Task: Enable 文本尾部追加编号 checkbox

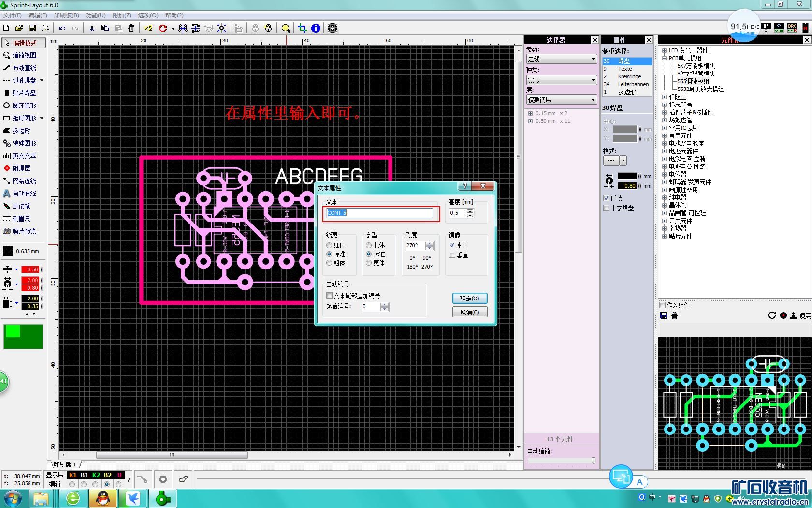Action: [330, 296]
